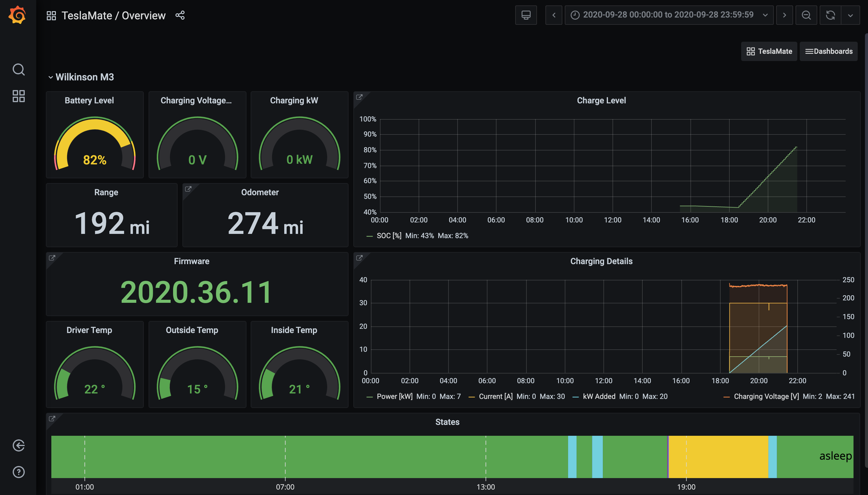
Task: Click the 22° driver temp gauge
Action: tap(95, 373)
